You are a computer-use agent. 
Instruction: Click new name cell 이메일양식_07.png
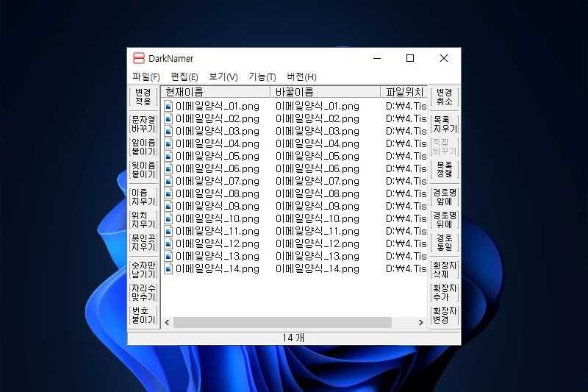[318, 181]
